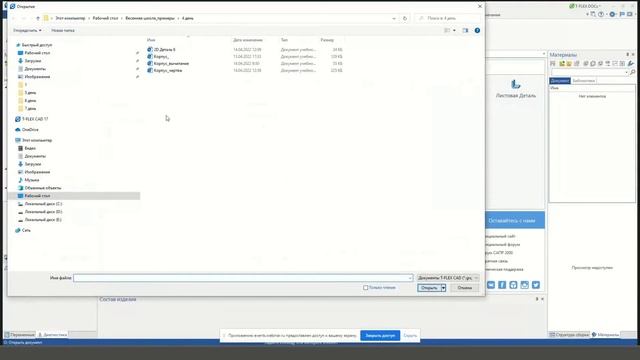
Task: Open the VK social icon
Action: tap(491, 285)
